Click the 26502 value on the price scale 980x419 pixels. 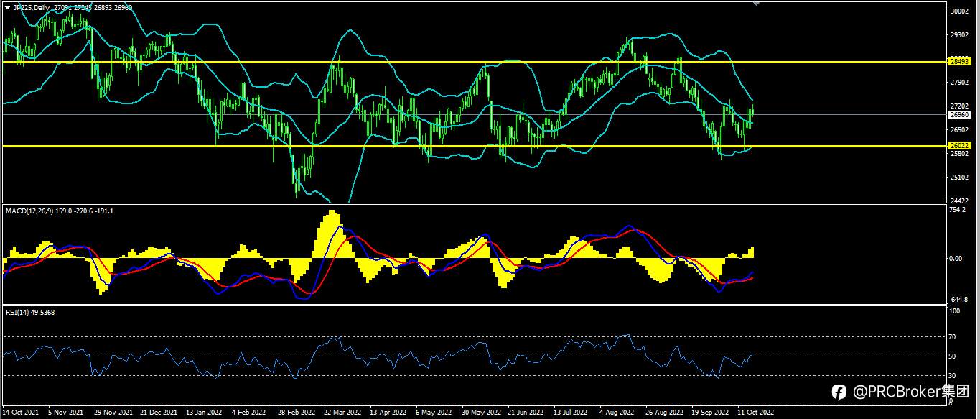coord(960,130)
